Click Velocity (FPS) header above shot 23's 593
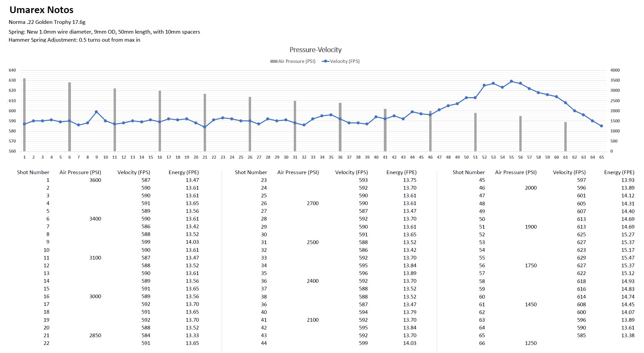This screenshot has height=353, width=644. click(x=352, y=172)
